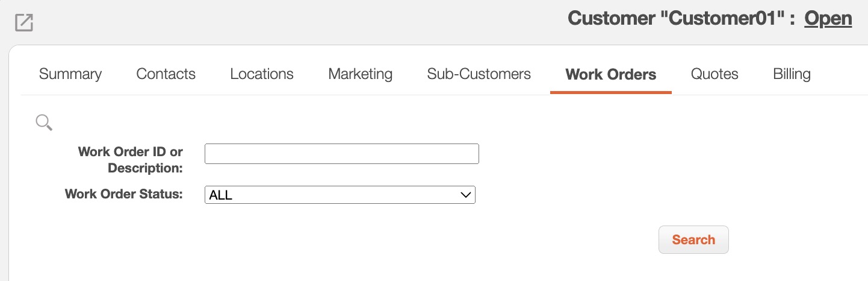Select the Marketing tab
This screenshot has width=868, height=281.
click(x=360, y=74)
